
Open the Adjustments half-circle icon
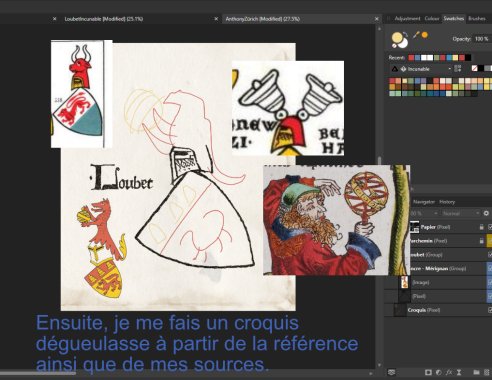(x=439, y=372)
